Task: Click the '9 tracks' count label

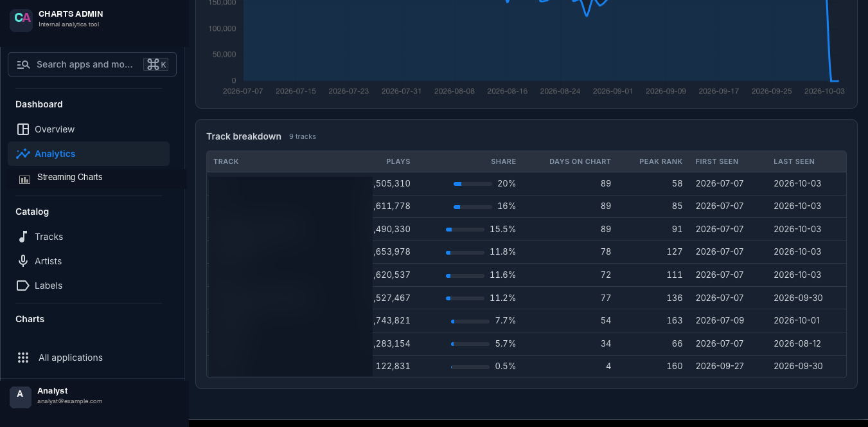Action: pyautogui.click(x=303, y=137)
